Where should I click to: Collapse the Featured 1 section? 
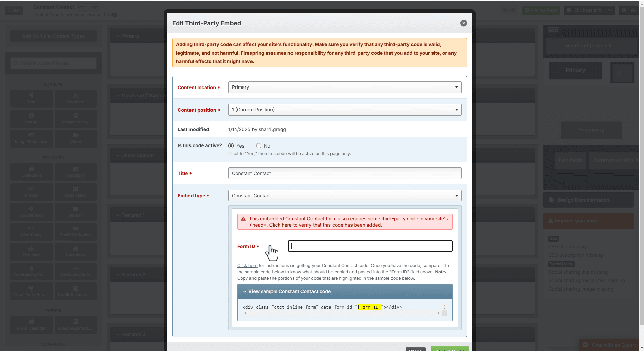(x=118, y=215)
